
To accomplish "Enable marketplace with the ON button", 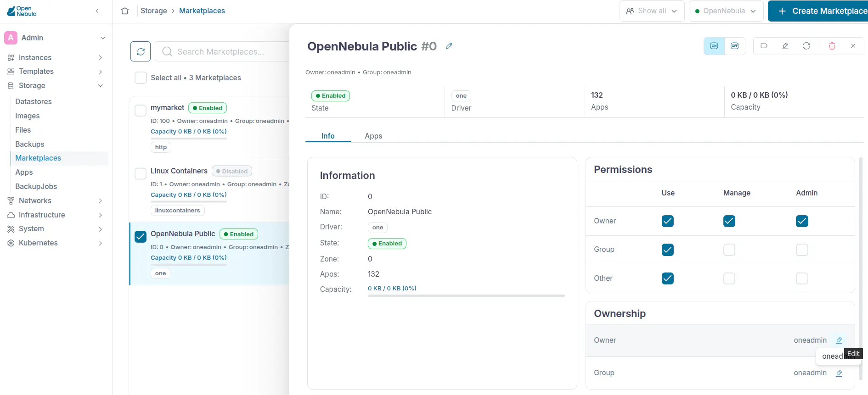I will click(x=714, y=46).
